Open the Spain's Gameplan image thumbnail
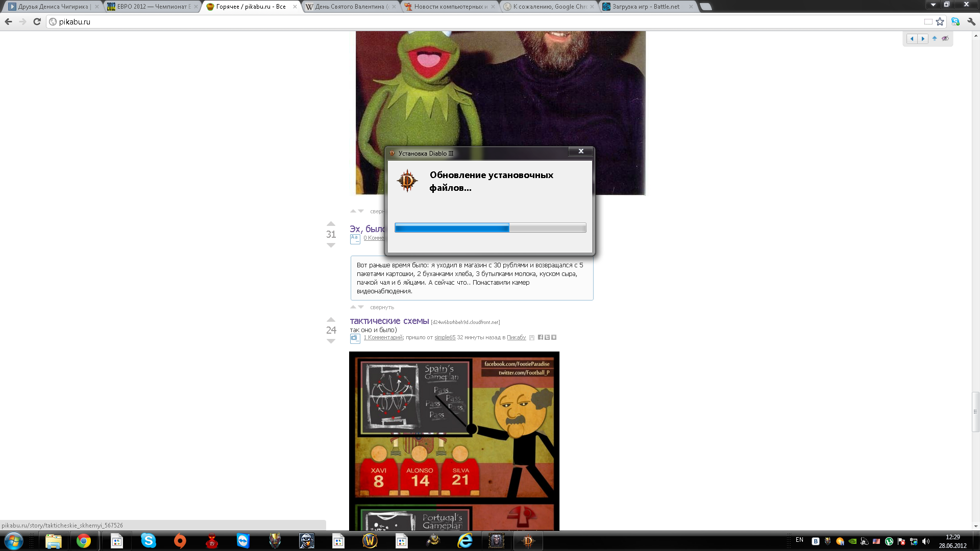Screen dimensions: 980x551 coord(454,441)
